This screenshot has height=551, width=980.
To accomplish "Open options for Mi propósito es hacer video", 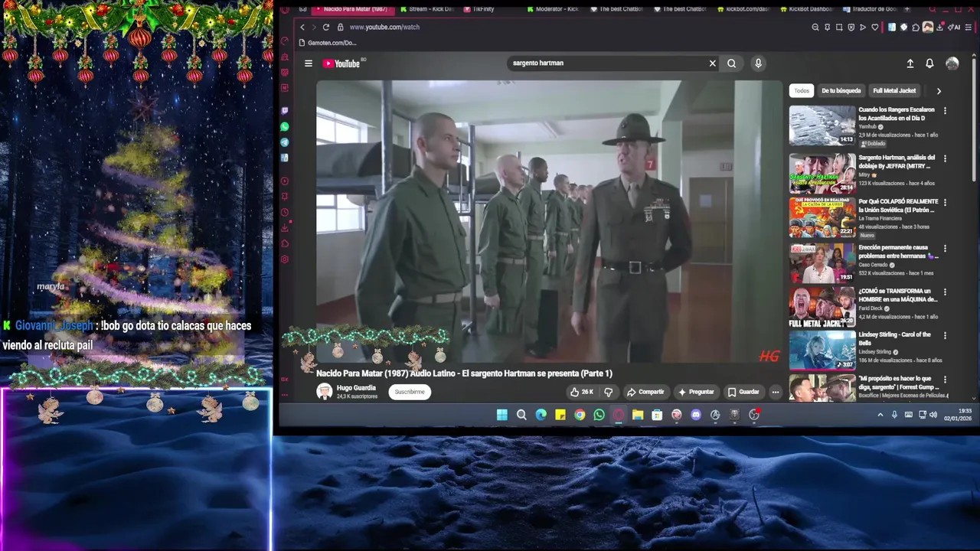I will click(x=945, y=379).
